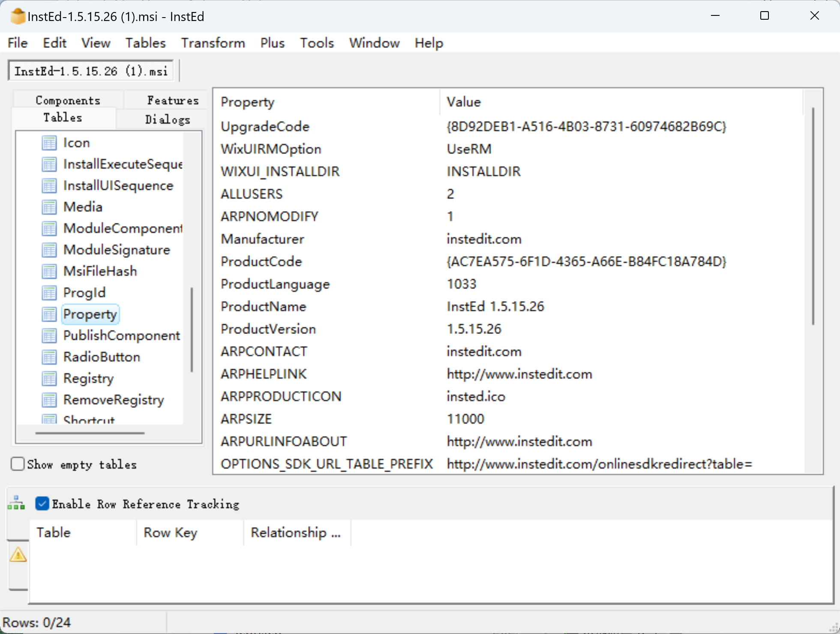This screenshot has width=840, height=634.
Task: Click the yellow warning triangle icon
Action: [x=18, y=554]
